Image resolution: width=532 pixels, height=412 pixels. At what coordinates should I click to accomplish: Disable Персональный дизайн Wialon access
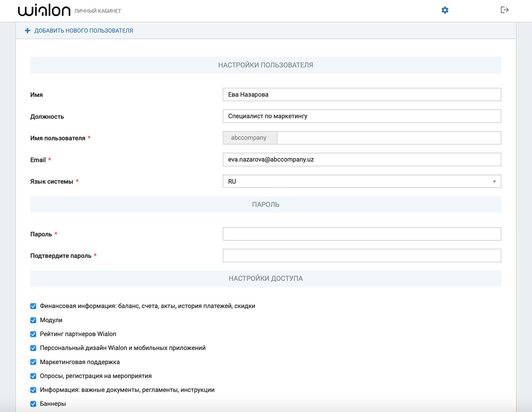pos(33,348)
